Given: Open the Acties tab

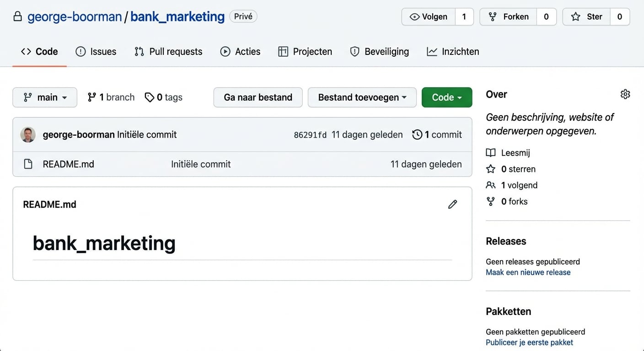Looking at the screenshot, I should tap(240, 52).
